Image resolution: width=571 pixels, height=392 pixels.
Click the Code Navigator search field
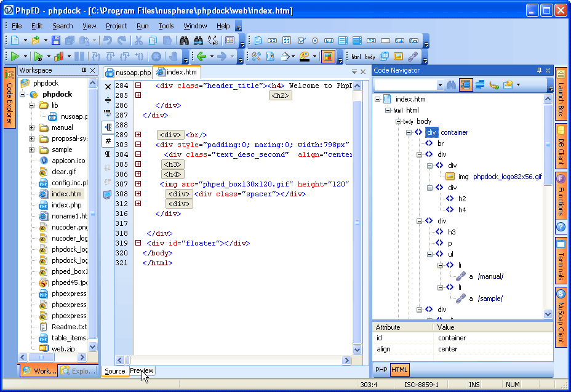[405, 86]
